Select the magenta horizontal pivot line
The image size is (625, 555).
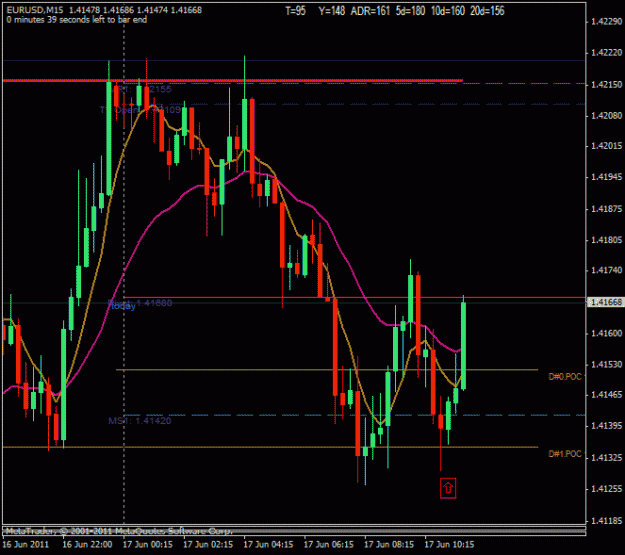click(x=355, y=297)
